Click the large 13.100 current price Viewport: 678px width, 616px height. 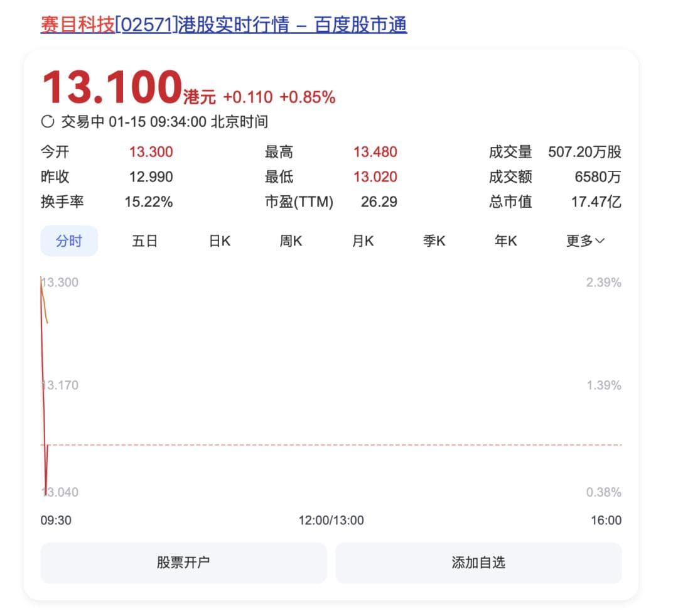[112, 88]
